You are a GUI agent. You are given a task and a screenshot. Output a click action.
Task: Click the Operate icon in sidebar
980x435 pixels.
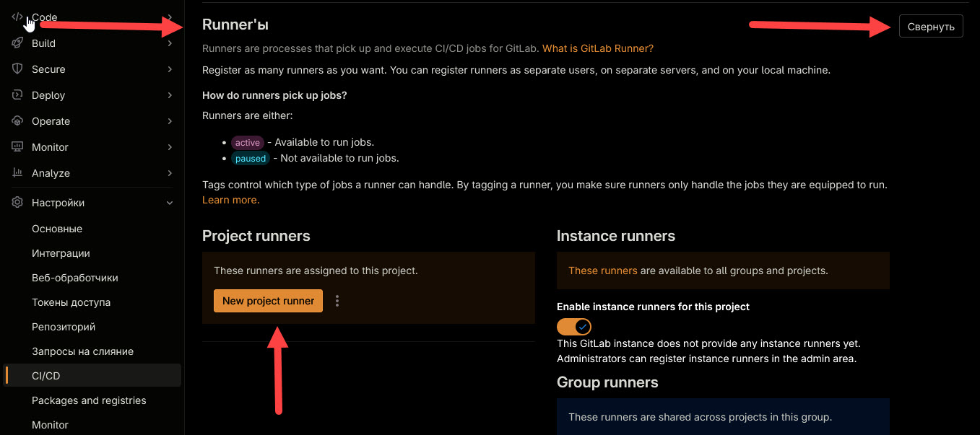point(17,121)
